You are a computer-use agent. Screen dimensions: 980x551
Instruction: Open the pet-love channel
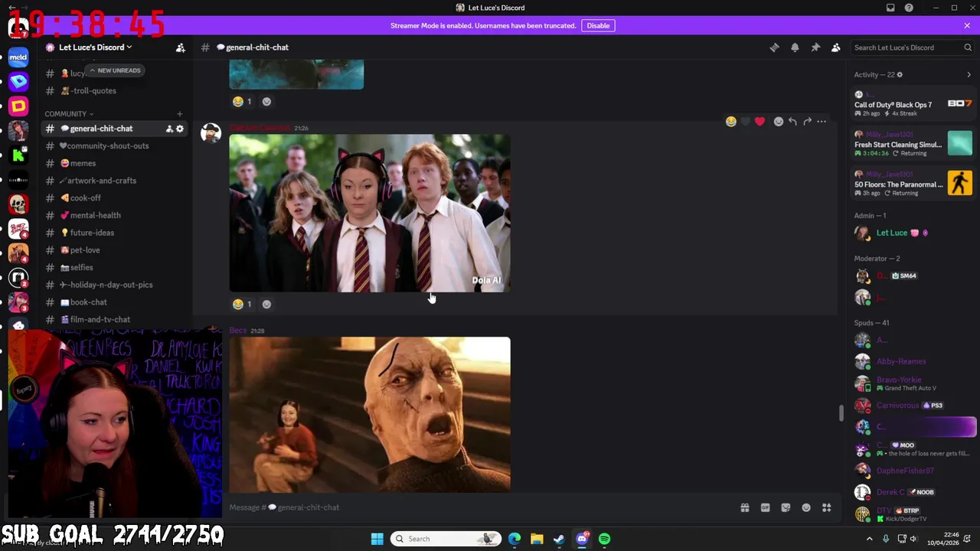[x=115, y=249]
